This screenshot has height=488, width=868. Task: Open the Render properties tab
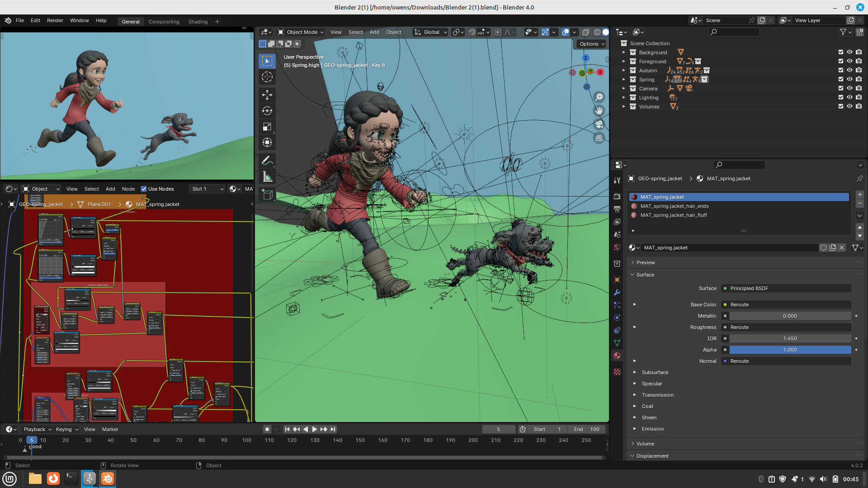[x=617, y=196]
